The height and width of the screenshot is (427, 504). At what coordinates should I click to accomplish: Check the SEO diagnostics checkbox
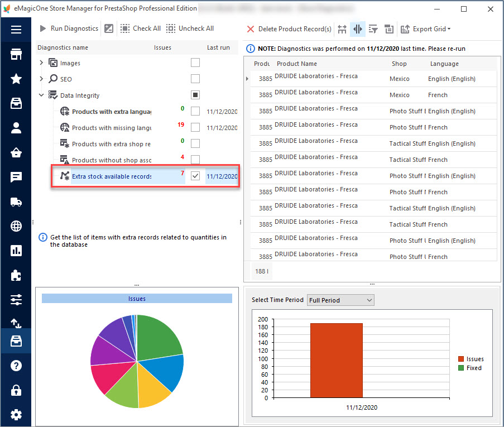(x=195, y=79)
